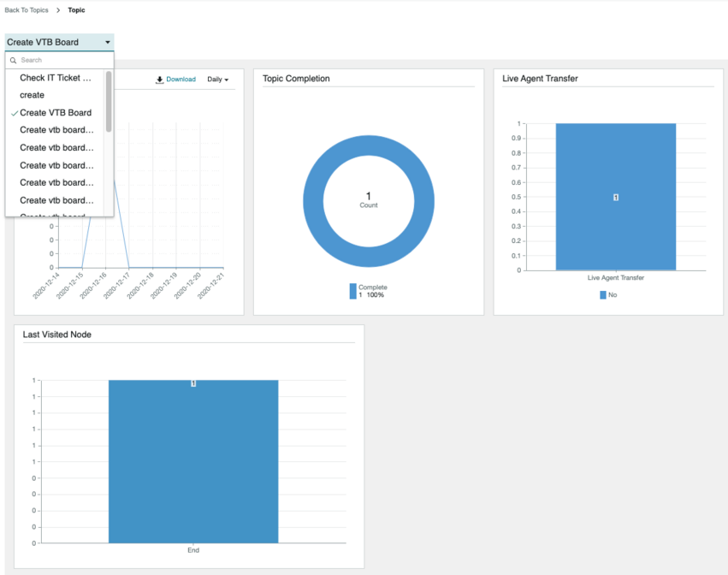
Task: Expand the Daily interval dropdown
Action: click(x=218, y=80)
